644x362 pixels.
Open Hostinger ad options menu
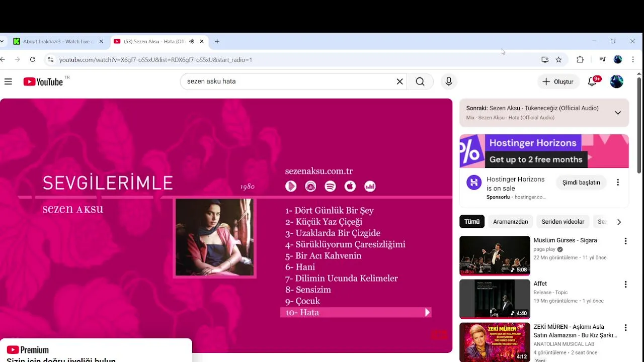(618, 183)
